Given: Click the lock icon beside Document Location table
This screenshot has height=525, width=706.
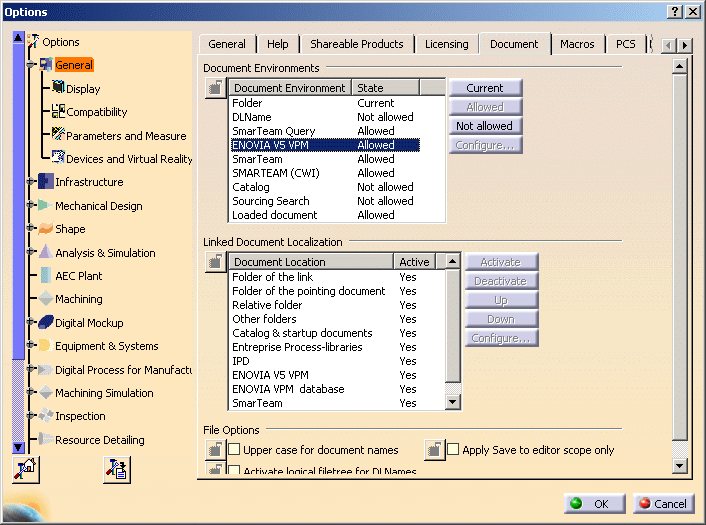Looking at the screenshot, I should click(215, 262).
